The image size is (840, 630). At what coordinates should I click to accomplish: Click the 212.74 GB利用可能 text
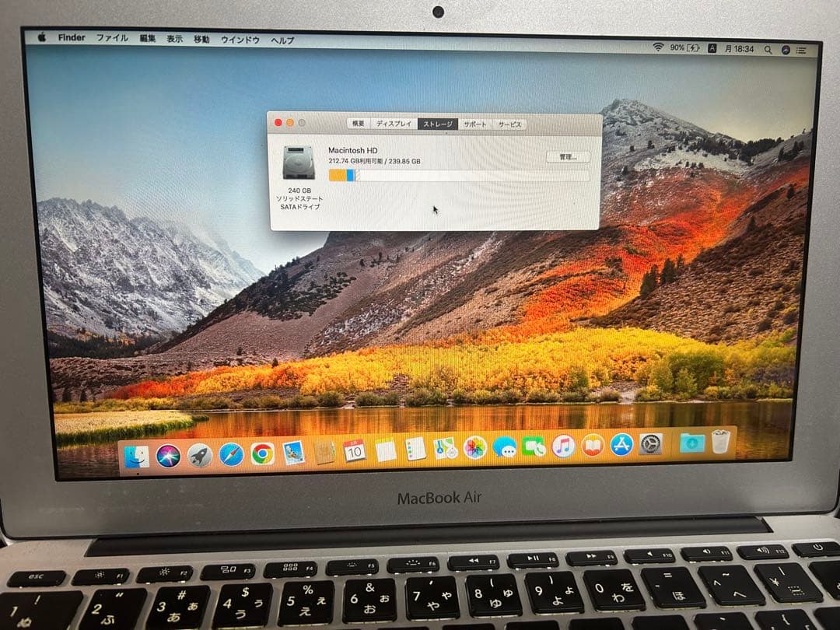point(355,161)
